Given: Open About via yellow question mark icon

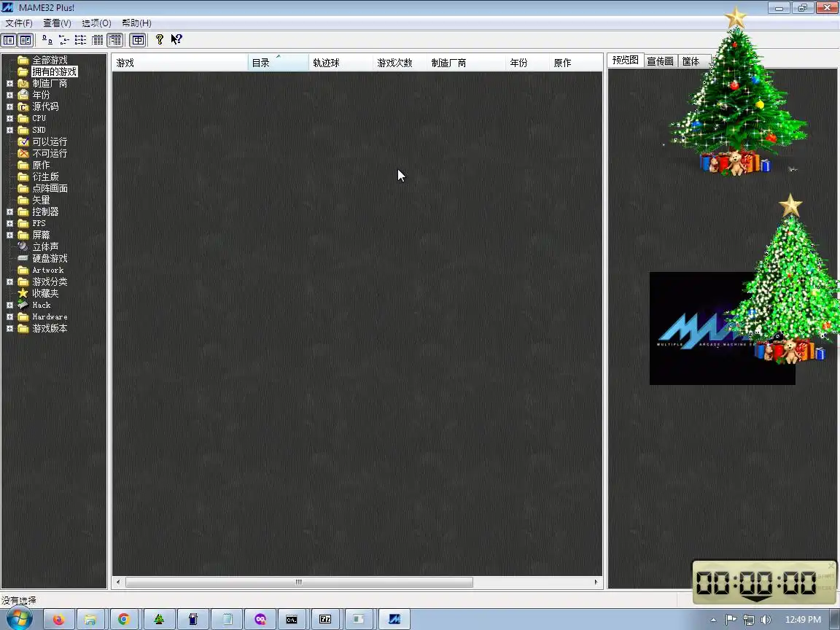Looking at the screenshot, I should [x=159, y=39].
